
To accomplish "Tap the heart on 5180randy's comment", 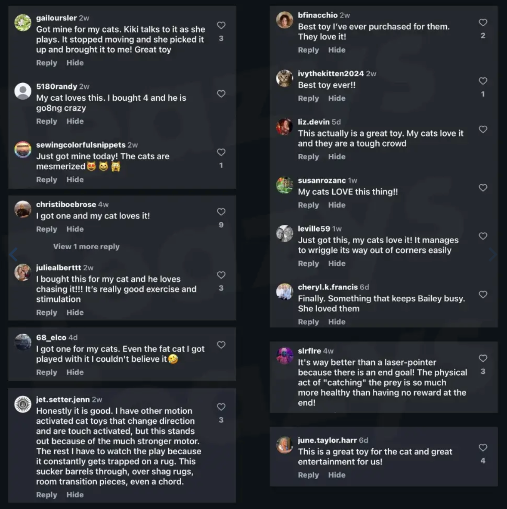I will (x=221, y=94).
